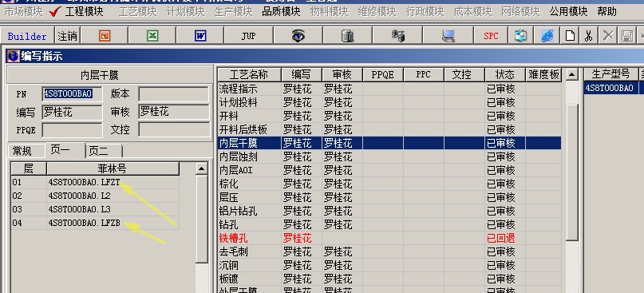Click the Excel icon in the toolbar
Screen dimensions: 644x293
coord(152,36)
